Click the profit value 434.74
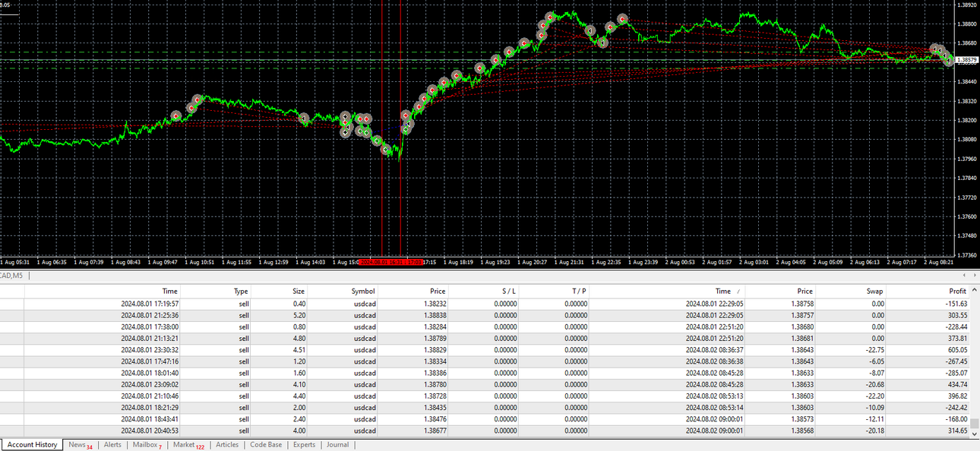The image size is (980, 451). pos(956,384)
